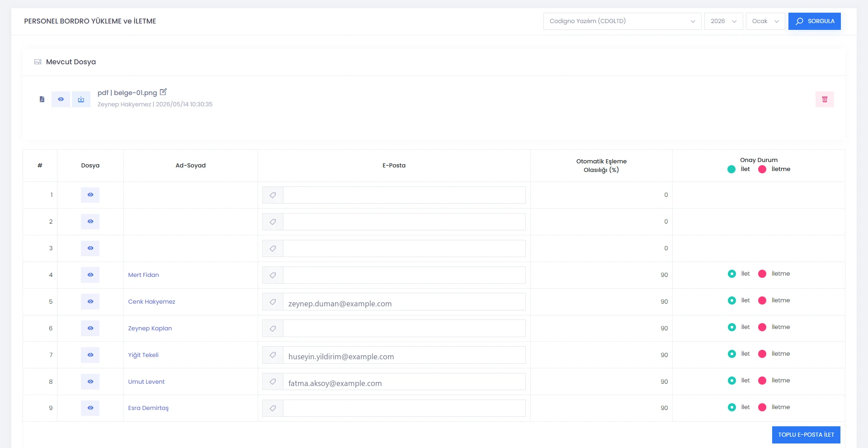Preview the belge-01.png file with eye icon
Image resolution: width=868 pixels, height=448 pixels.
(61, 100)
